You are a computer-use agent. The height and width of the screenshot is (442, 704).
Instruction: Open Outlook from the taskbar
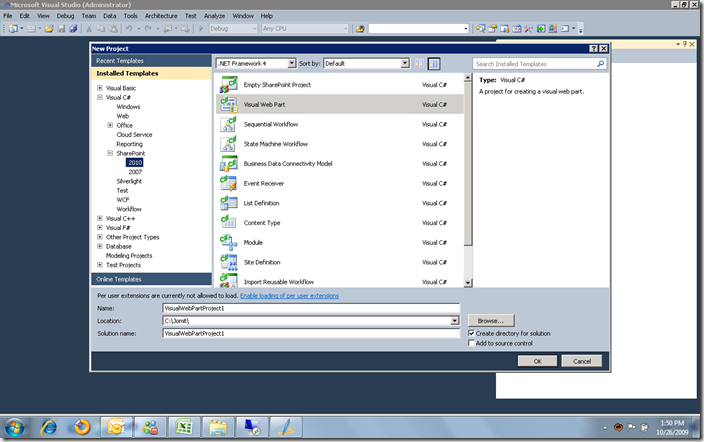point(116,427)
